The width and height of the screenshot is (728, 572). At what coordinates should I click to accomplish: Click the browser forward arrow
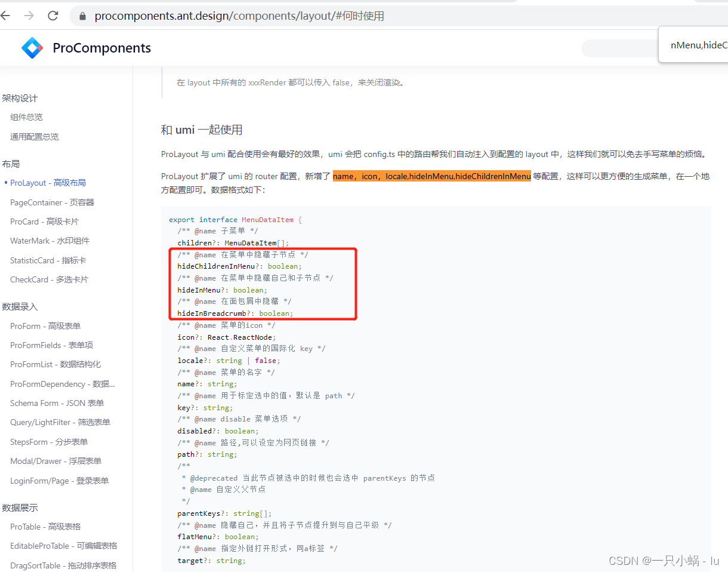pos(29,16)
